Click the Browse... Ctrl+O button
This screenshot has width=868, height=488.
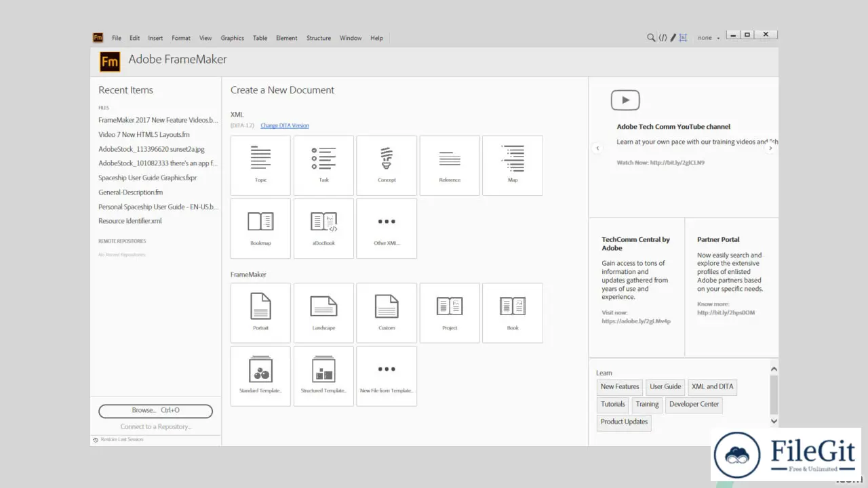tap(155, 411)
